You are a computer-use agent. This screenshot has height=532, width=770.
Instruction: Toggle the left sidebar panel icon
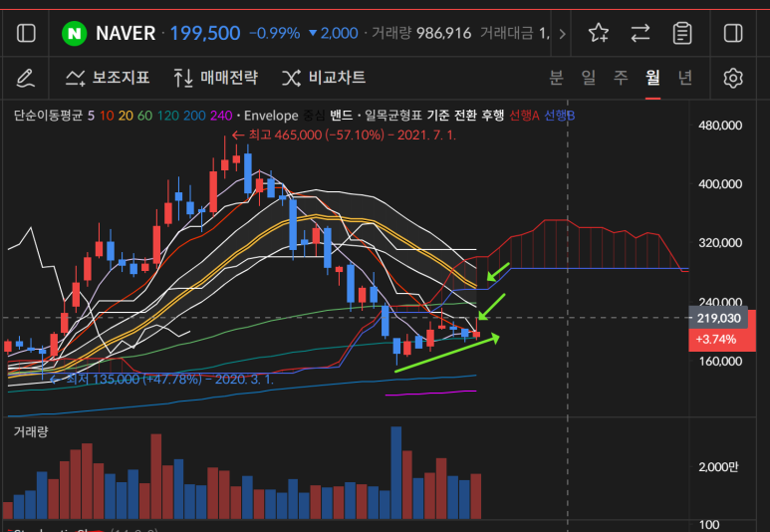coord(26,34)
